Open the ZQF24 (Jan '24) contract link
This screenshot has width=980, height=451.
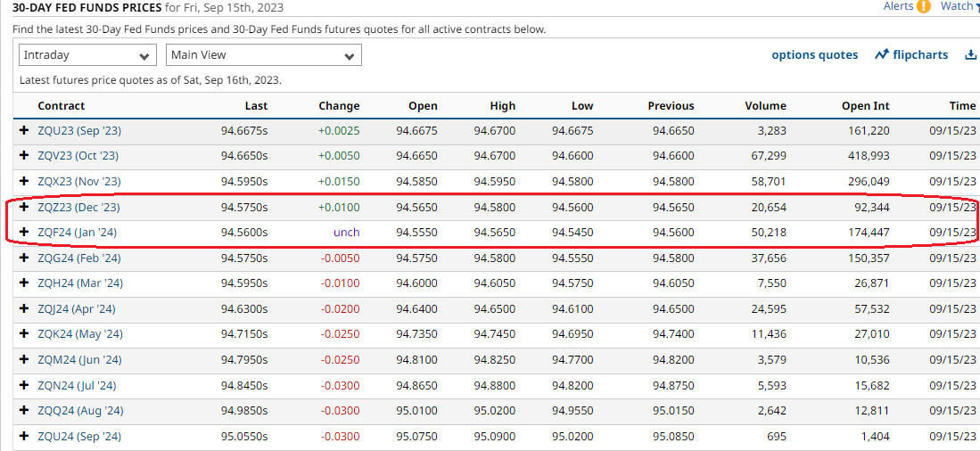[x=77, y=233]
